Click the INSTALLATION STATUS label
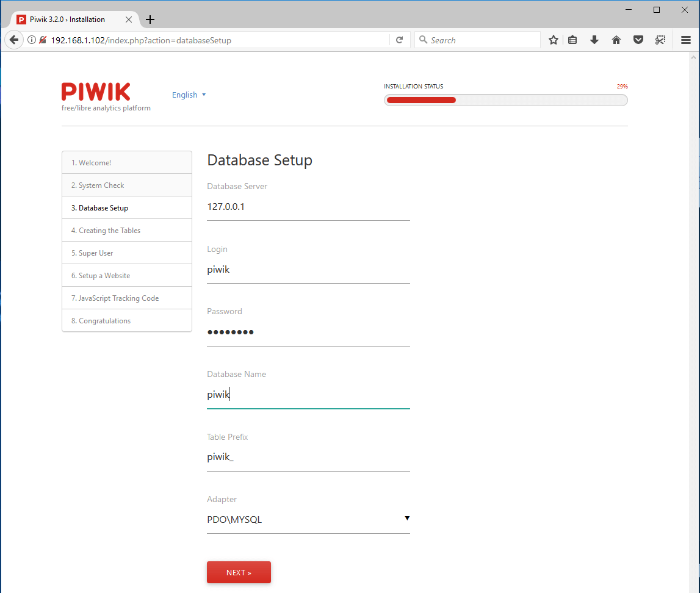This screenshot has width=700, height=593. click(413, 87)
